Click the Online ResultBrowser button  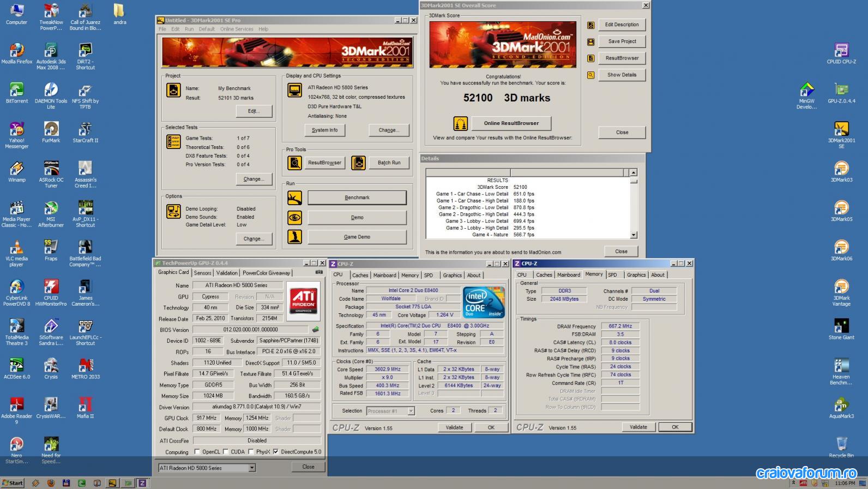[511, 123]
